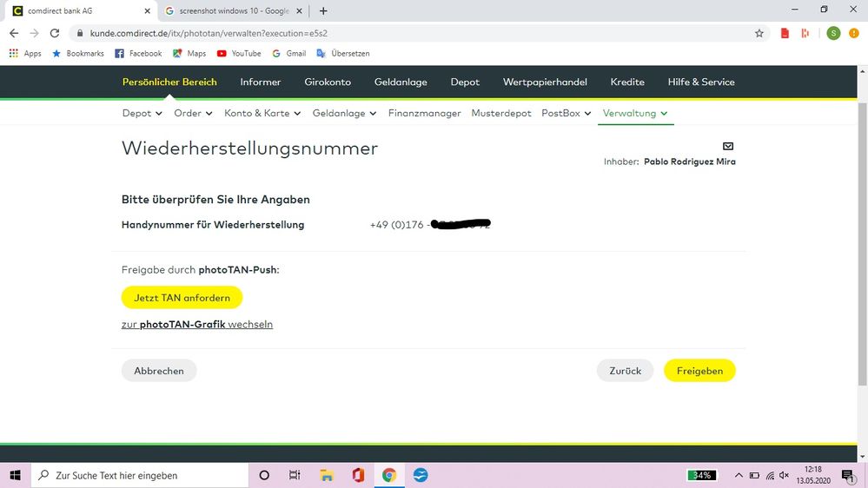Open Persönlicher Bereich in main navigation
The height and width of the screenshot is (488, 868).
pos(169,82)
